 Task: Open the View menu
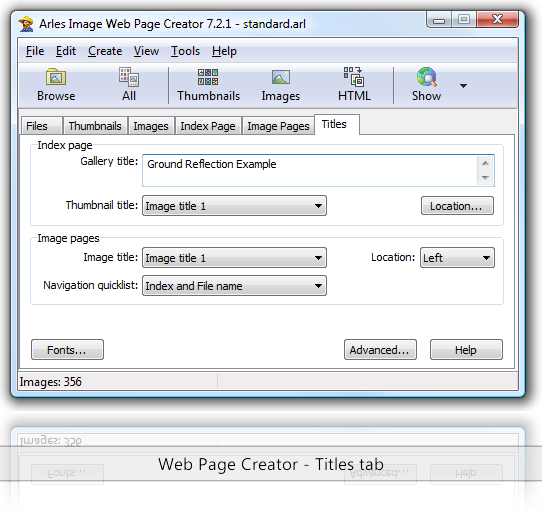[x=146, y=51]
